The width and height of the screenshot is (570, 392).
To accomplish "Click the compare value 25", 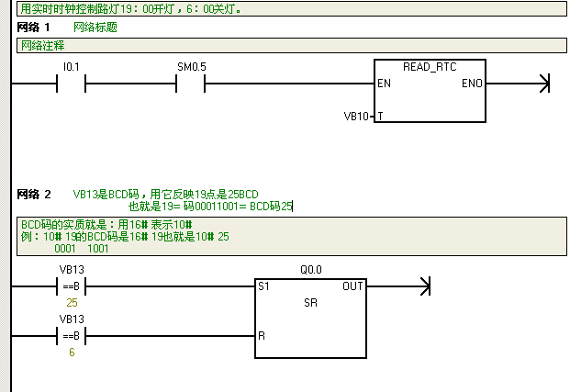I will point(72,302).
